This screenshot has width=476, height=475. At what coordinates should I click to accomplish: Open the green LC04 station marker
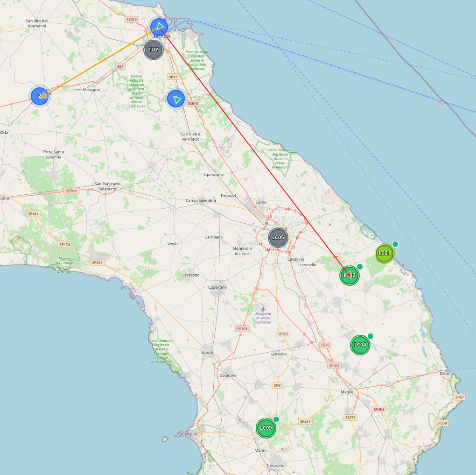[x=360, y=345]
